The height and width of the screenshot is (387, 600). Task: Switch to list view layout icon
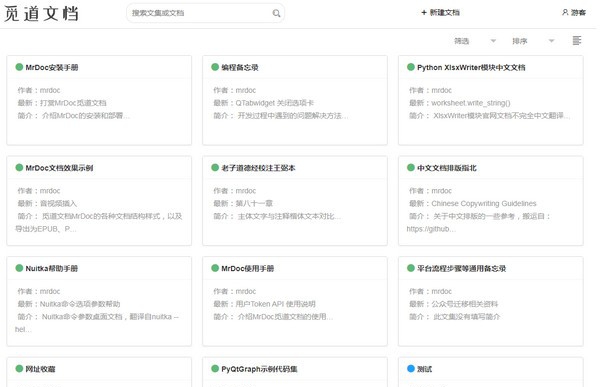577,41
